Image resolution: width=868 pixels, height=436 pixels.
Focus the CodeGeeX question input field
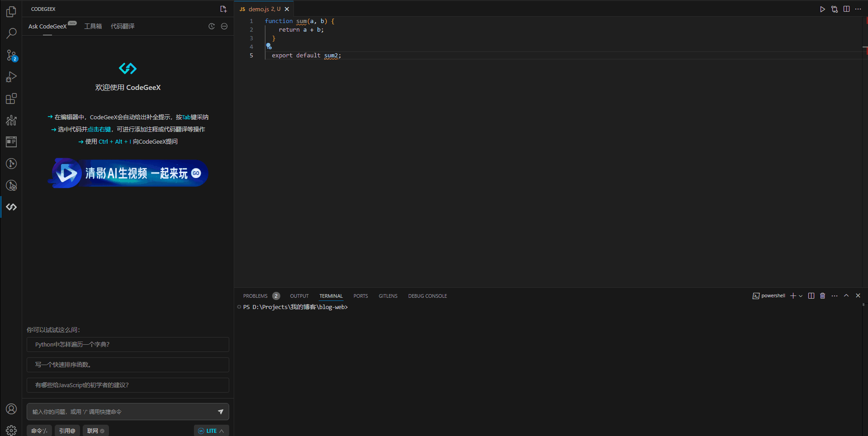pos(121,412)
